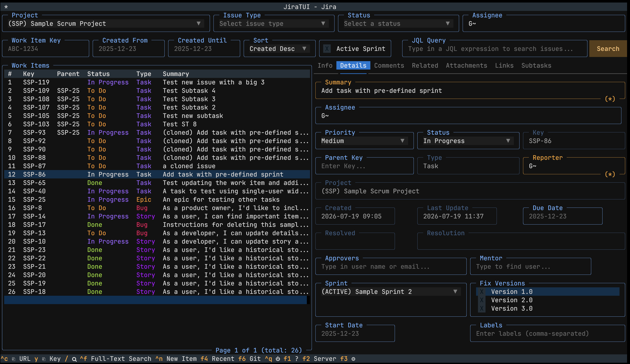
Task: Click Full-Text Search in footer
Action: 121,359
